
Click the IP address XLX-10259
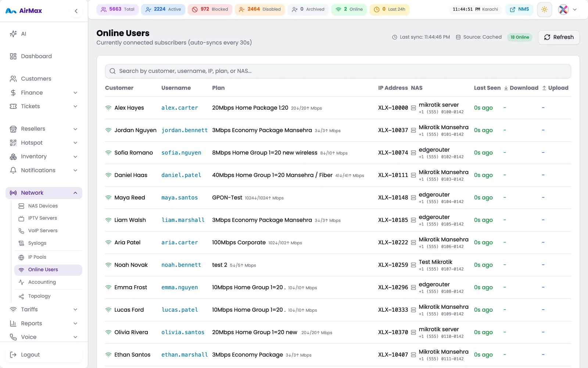tap(393, 265)
